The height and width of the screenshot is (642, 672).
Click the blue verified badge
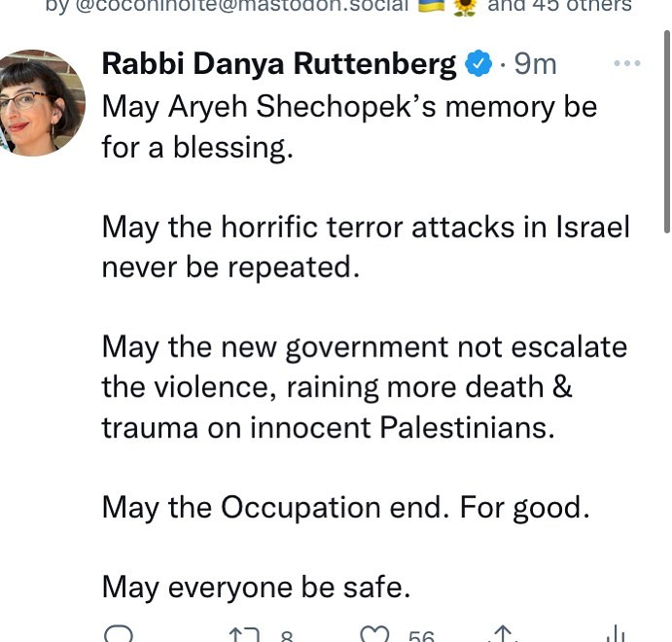(477, 65)
